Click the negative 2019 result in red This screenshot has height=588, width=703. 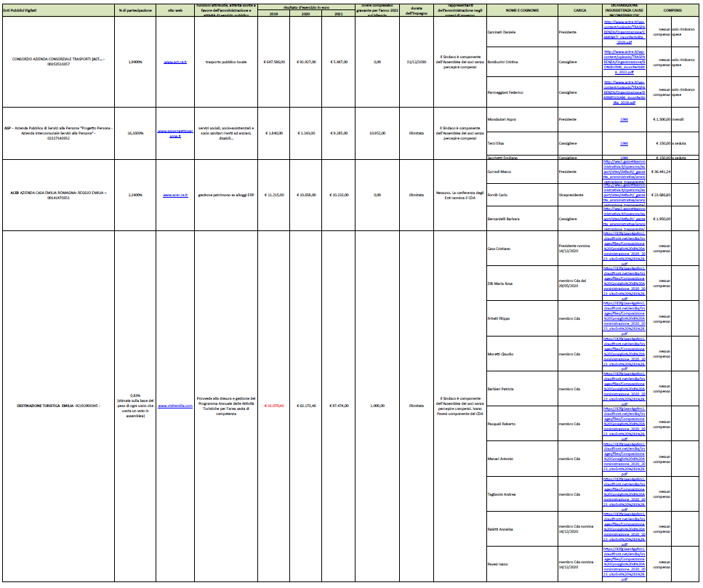[274, 406]
